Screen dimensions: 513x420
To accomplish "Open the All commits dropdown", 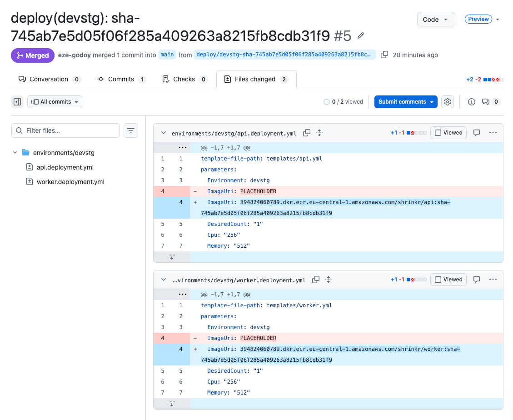I will point(55,101).
